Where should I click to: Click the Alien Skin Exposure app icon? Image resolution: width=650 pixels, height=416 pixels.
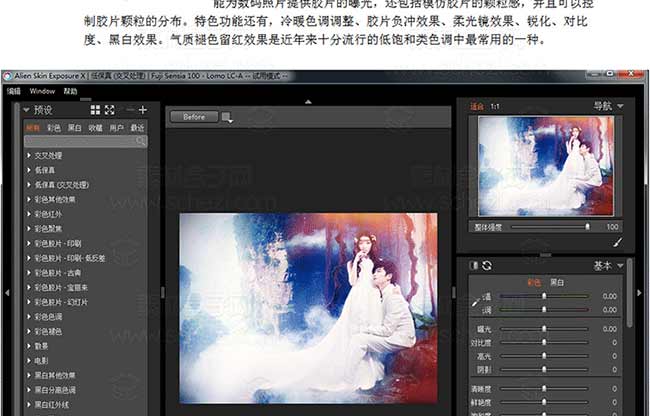[7, 76]
